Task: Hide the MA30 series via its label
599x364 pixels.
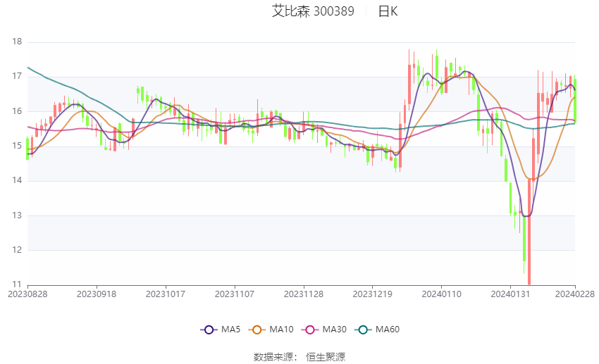Action: tap(334, 330)
